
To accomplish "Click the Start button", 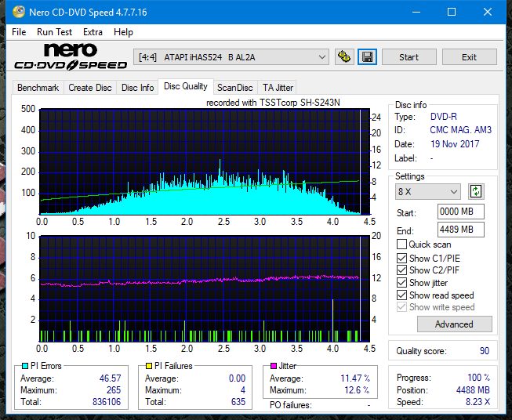I will point(409,57).
